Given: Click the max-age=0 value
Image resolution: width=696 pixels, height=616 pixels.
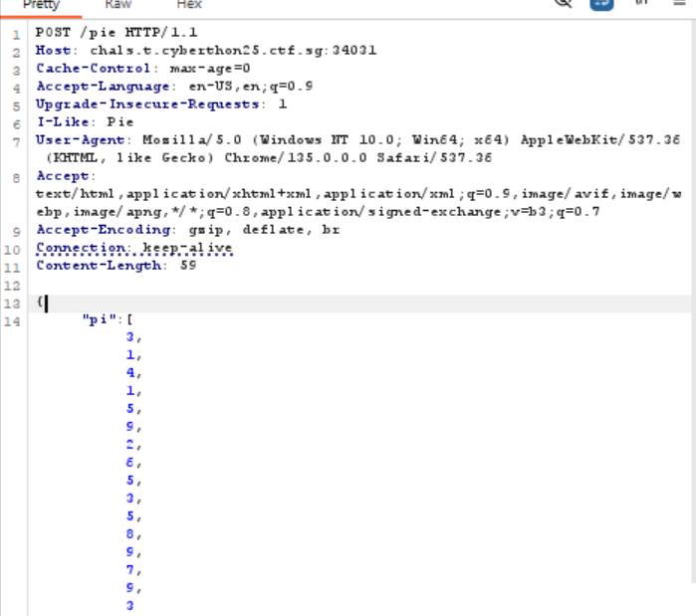Looking at the screenshot, I should 210,69.
